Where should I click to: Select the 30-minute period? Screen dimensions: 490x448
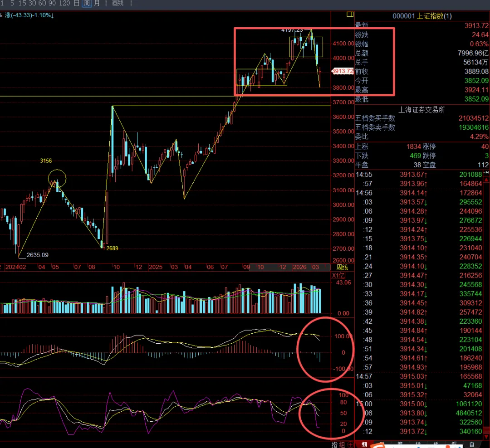tap(32, 3)
